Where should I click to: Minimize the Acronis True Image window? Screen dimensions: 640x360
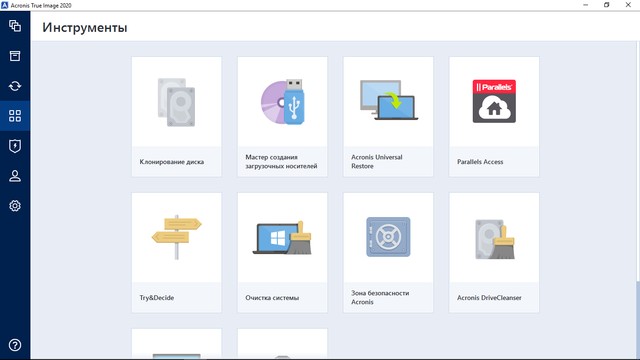[x=586, y=5]
